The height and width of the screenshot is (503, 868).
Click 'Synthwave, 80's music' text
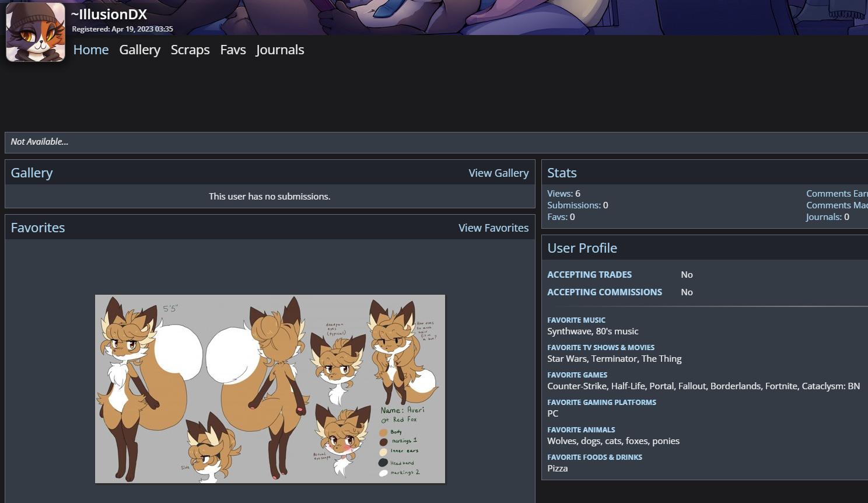[593, 331]
